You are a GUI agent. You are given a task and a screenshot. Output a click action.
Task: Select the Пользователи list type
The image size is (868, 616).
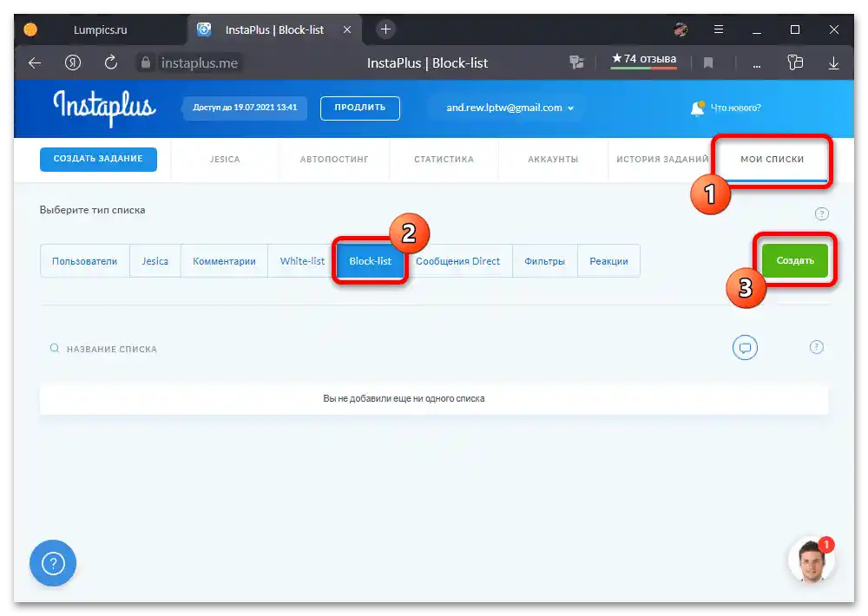85,260
